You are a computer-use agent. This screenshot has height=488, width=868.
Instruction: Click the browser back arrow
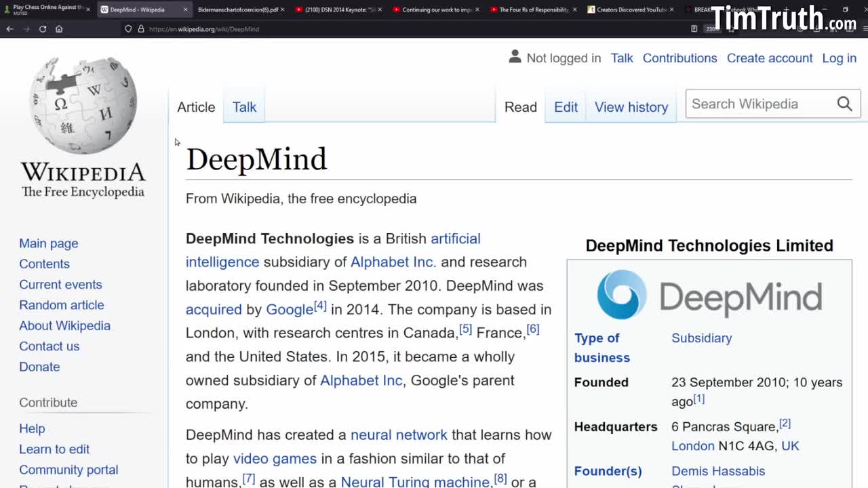[x=9, y=29]
